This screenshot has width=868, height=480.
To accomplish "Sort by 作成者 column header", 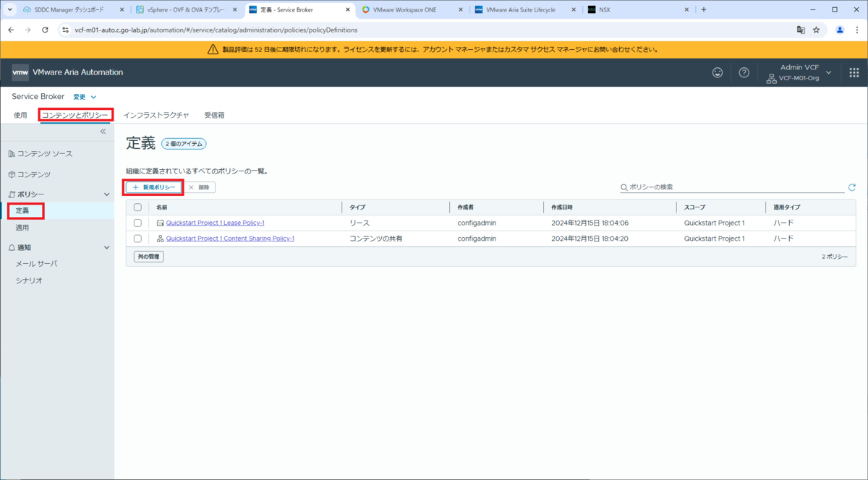I will (x=466, y=207).
